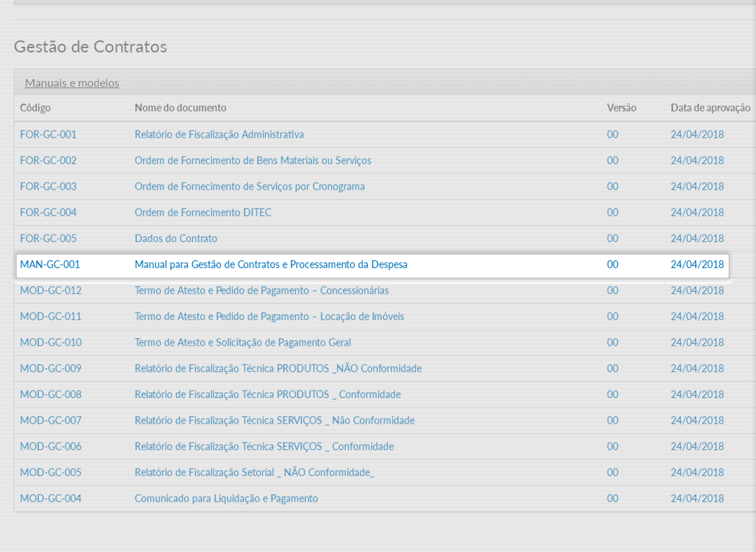Viewport: 756px width, 552px height.
Task: Click FOR-GC-002 code link
Action: [x=48, y=160]
